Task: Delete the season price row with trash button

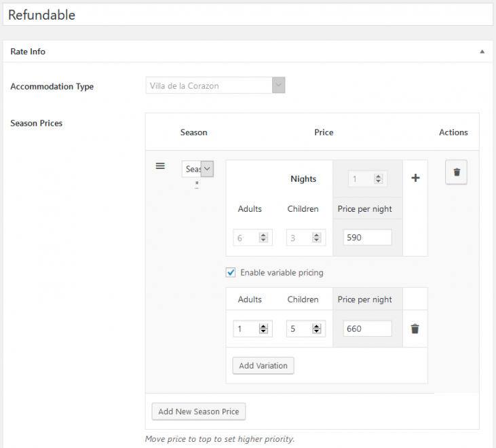Action: coord(456,172)
